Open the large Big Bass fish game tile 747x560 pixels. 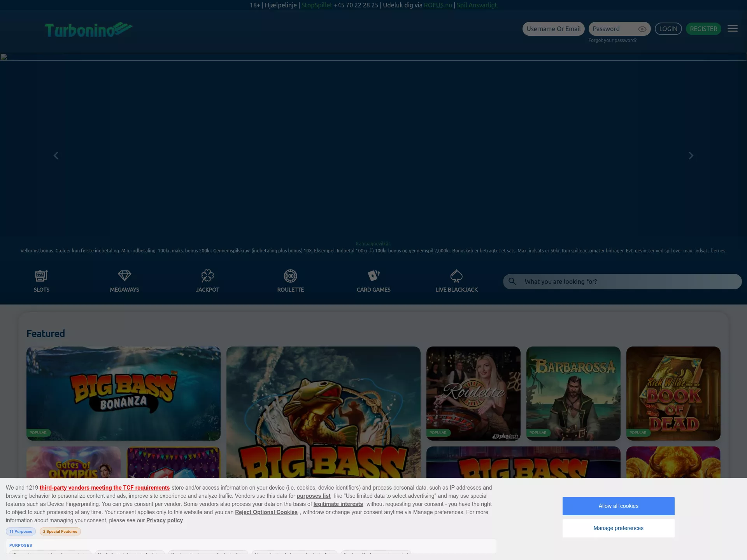click(x=323, y=412)
